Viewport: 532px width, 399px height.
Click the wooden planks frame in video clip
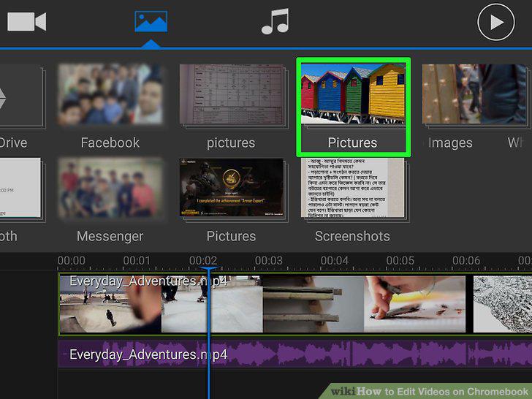coord(313,304)
